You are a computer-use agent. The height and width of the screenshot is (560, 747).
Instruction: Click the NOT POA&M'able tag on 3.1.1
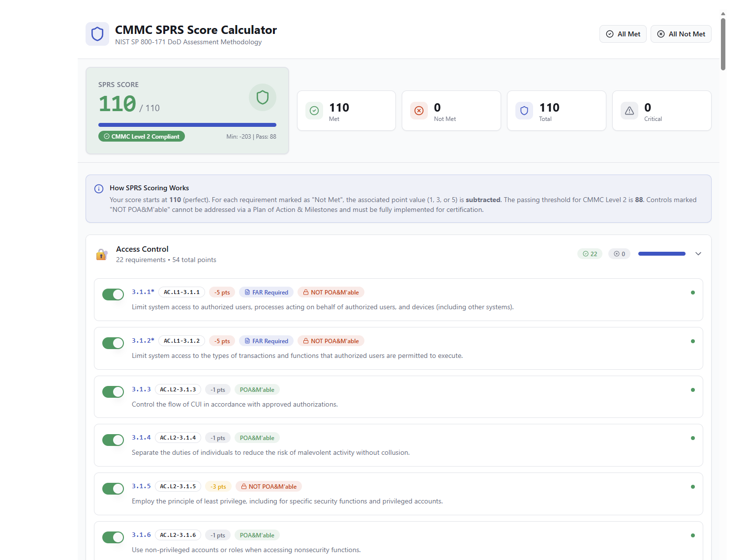pos(331,293)
